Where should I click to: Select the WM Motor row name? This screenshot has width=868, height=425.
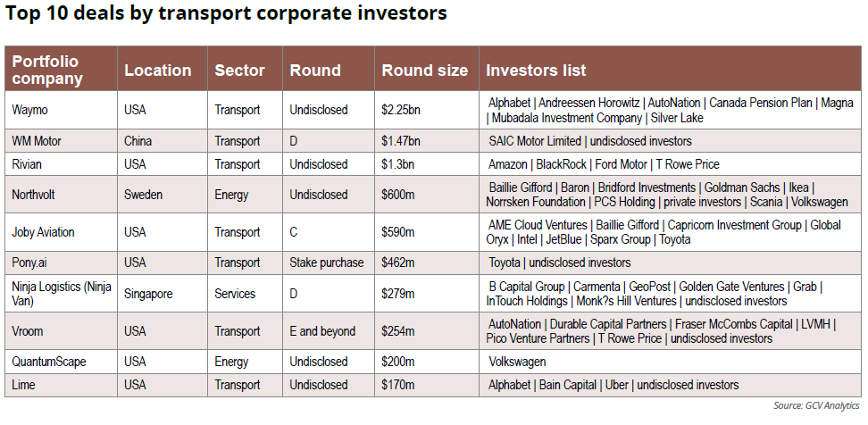pyautogui.click(x=37, y=141)
